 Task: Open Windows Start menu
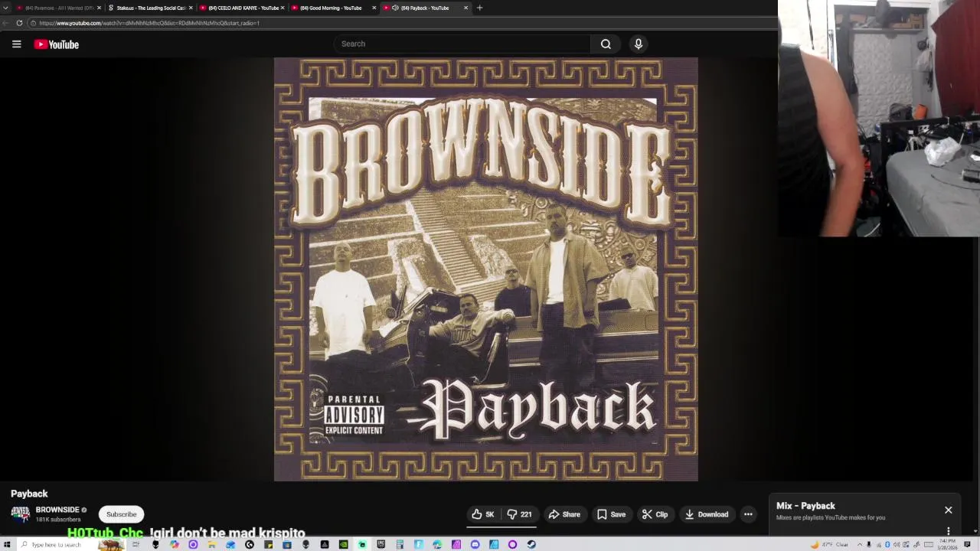click(x=6, y=545)
